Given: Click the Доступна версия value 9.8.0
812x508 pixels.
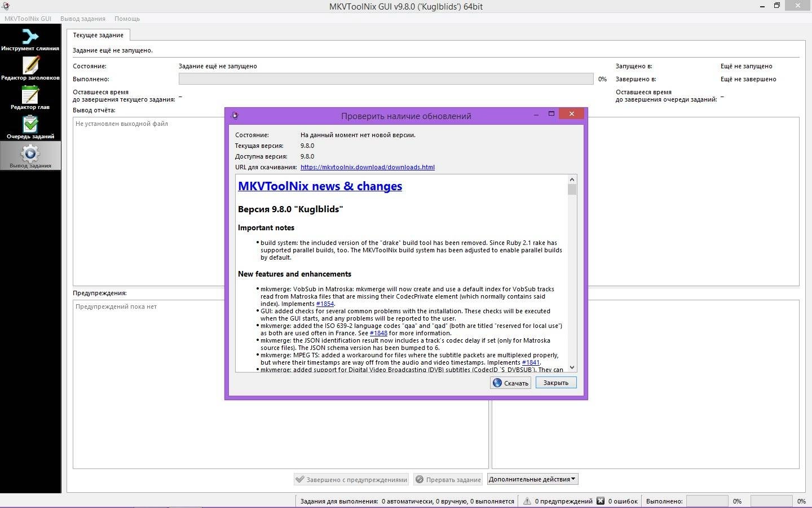Looking at the screenshot, I should (307, 156).
